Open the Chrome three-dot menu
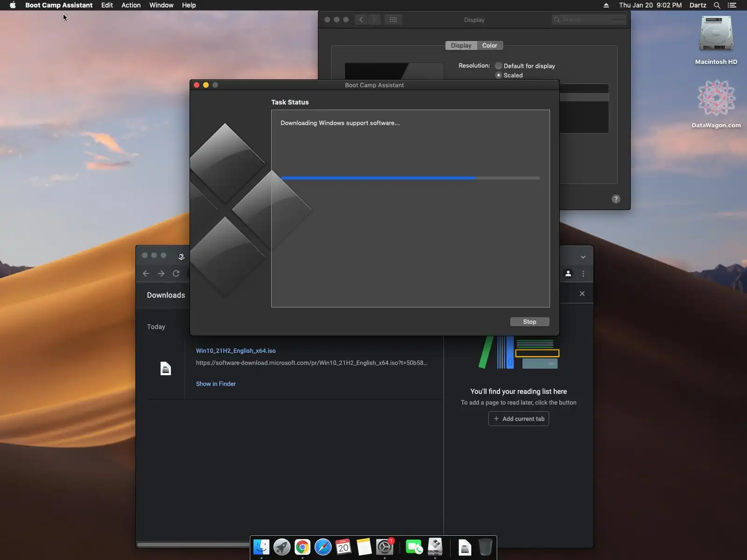The width and height of the screenshot is (747, 560). 583,273
